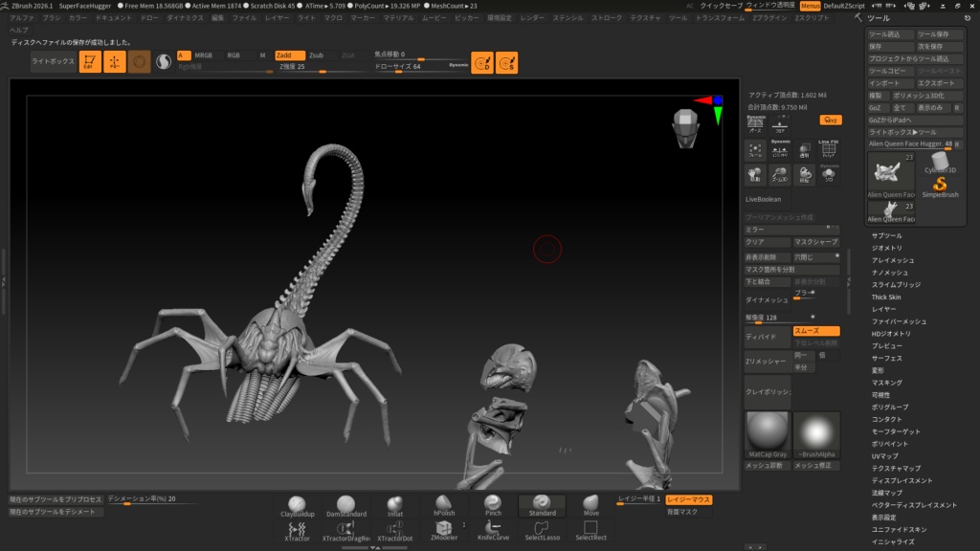Click the Edit mode icon
This screenshot has height=551, width=980.
click(90, 62)
